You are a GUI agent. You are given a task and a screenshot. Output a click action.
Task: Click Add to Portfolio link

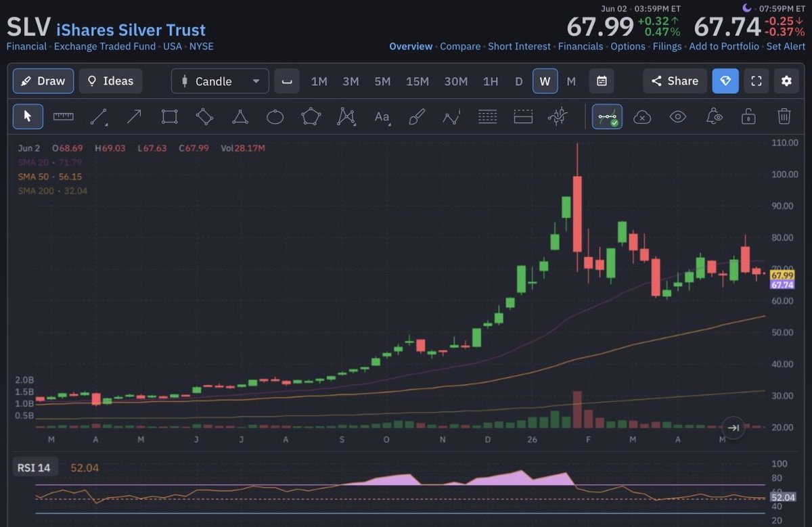724,47
